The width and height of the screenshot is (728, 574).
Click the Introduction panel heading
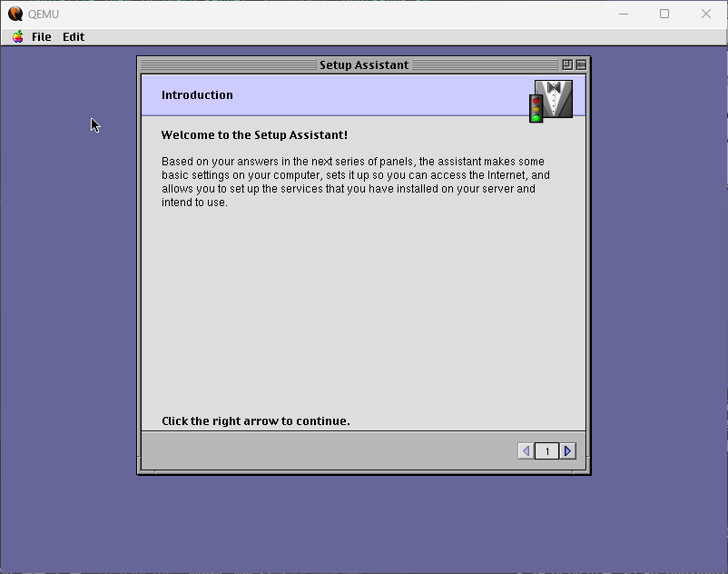(197, 95)
